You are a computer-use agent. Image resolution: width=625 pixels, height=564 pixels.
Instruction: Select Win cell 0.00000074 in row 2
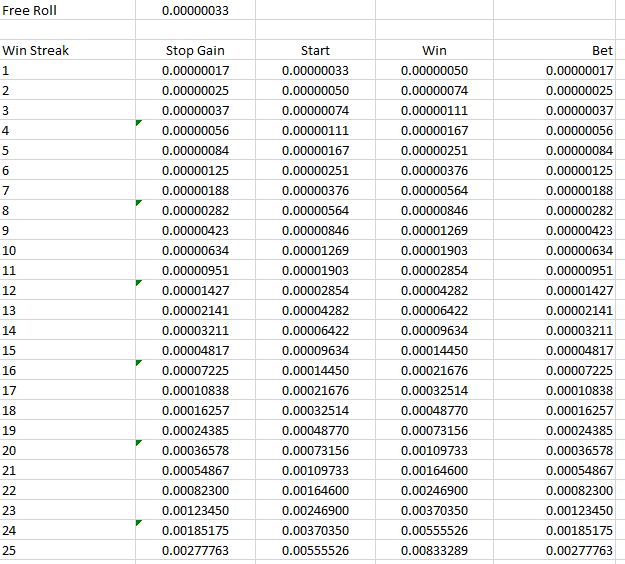click(x=434, y=90)
